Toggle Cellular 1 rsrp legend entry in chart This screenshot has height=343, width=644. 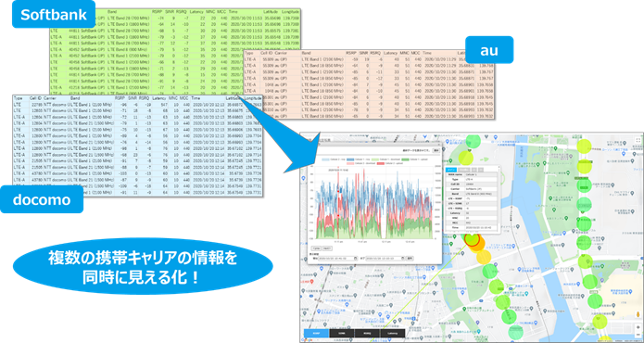click(359, 159)
